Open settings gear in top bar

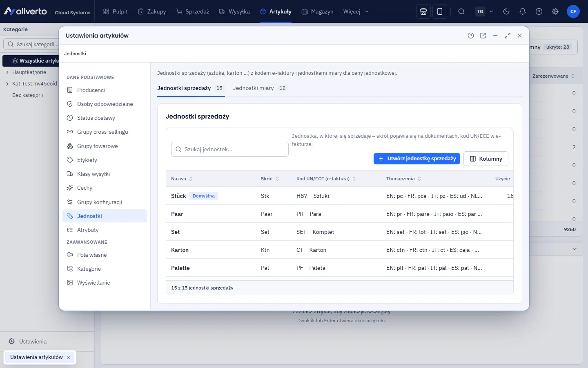tap(555, 11)
